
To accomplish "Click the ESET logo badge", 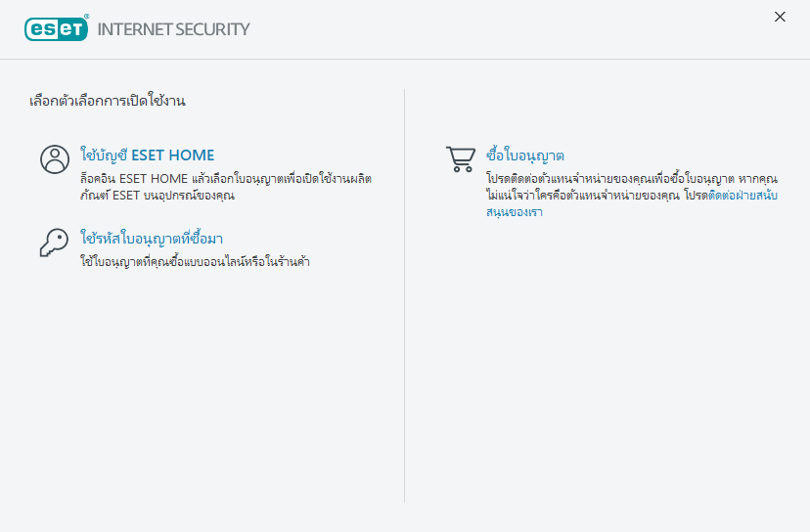I will 56,28.
